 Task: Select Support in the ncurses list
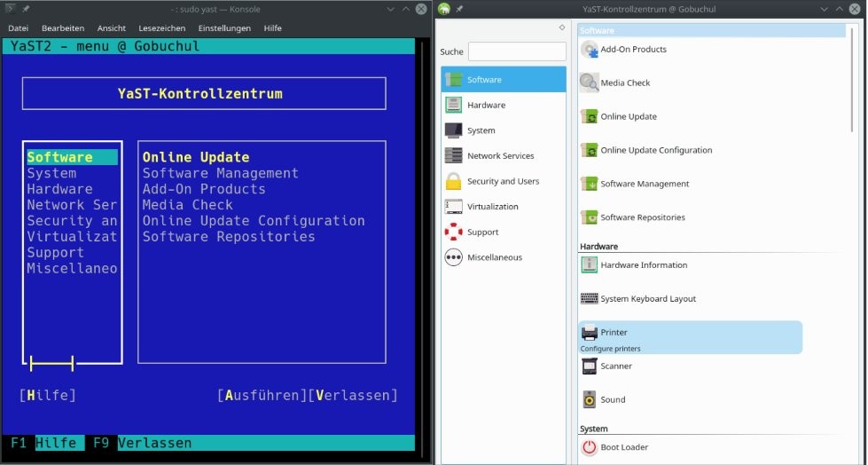click(55, 253)
